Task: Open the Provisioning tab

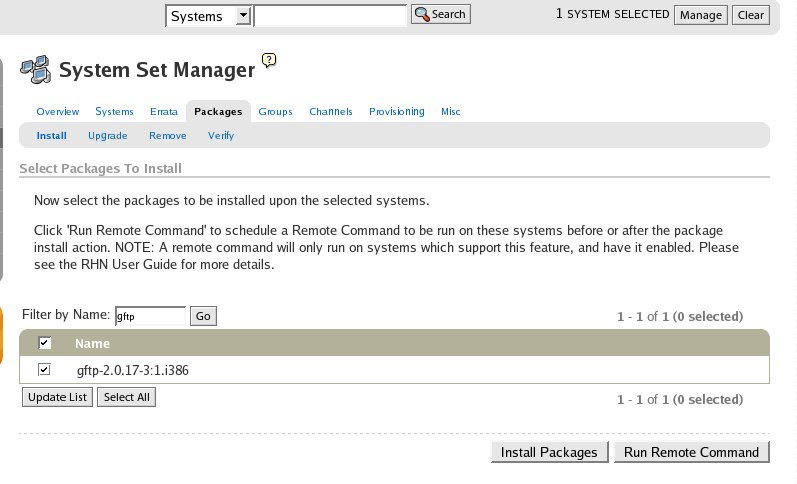Action: [396, 112]
